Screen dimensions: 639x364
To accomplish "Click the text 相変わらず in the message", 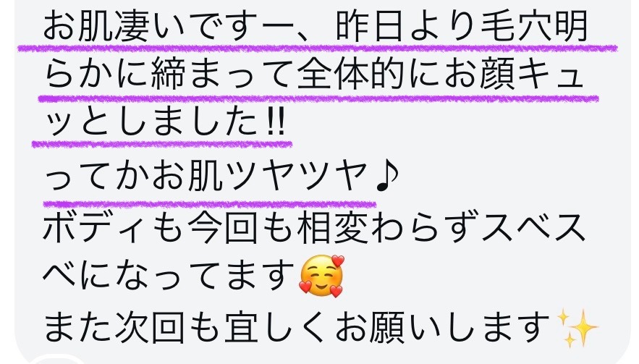I will point(387,228).
